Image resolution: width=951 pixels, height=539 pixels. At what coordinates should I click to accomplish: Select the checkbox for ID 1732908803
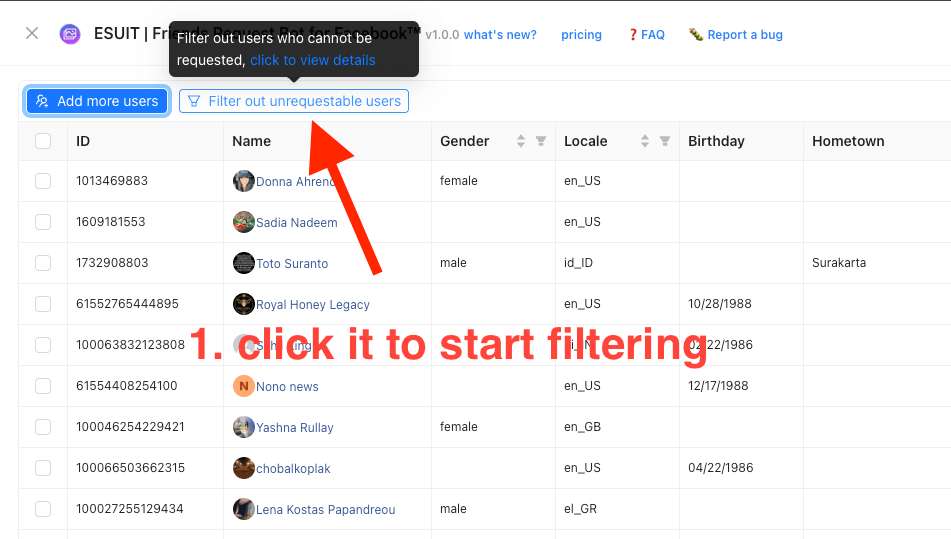[x=43, y=263]
